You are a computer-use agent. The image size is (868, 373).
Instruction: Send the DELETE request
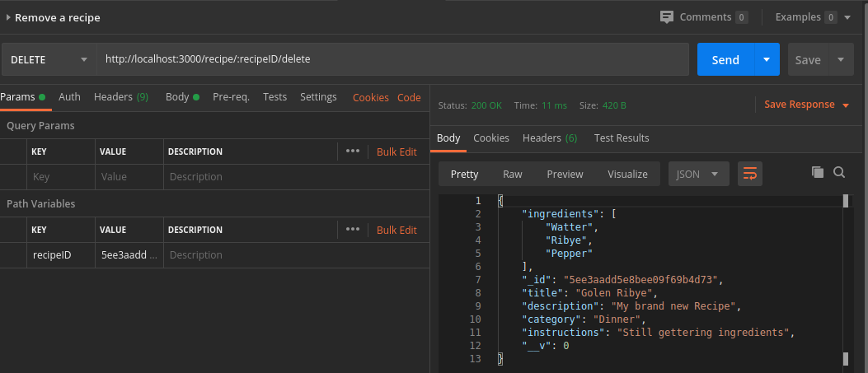pyautogui.click(x=725, y=59)
